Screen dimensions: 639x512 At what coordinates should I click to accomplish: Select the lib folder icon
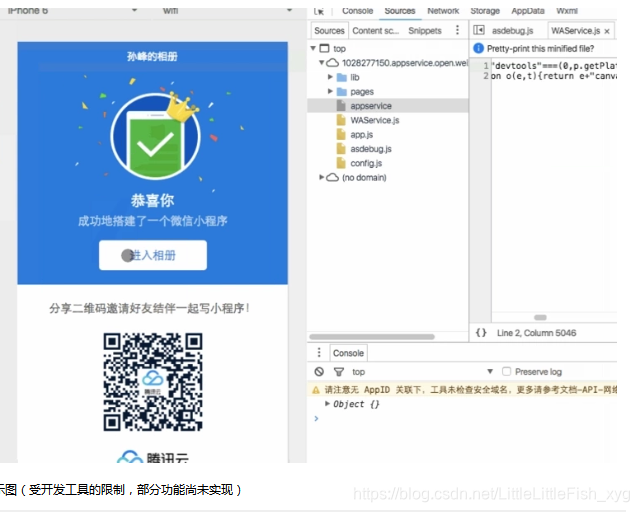pyautogui.click(x=342, y=77)
